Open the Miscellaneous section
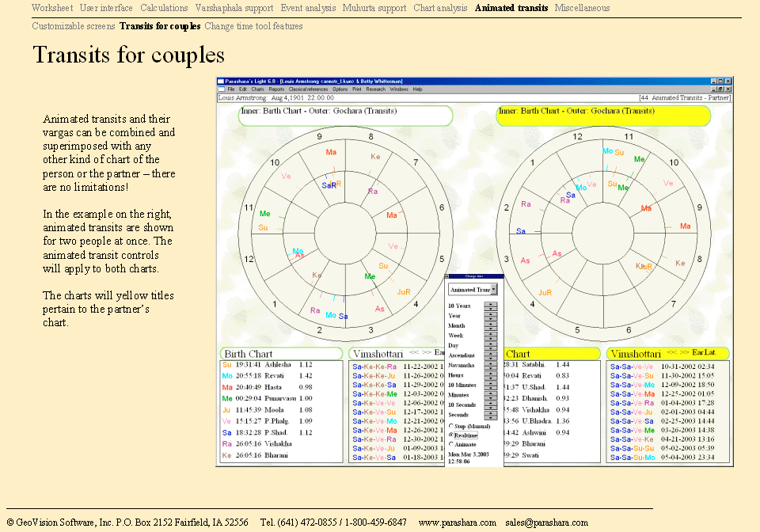 tap(582, 8)
